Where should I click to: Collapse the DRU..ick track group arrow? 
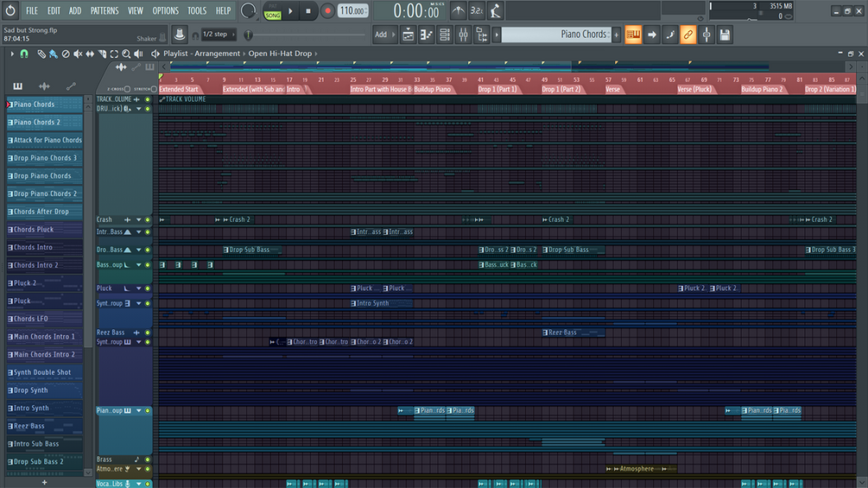pos(139,109)
